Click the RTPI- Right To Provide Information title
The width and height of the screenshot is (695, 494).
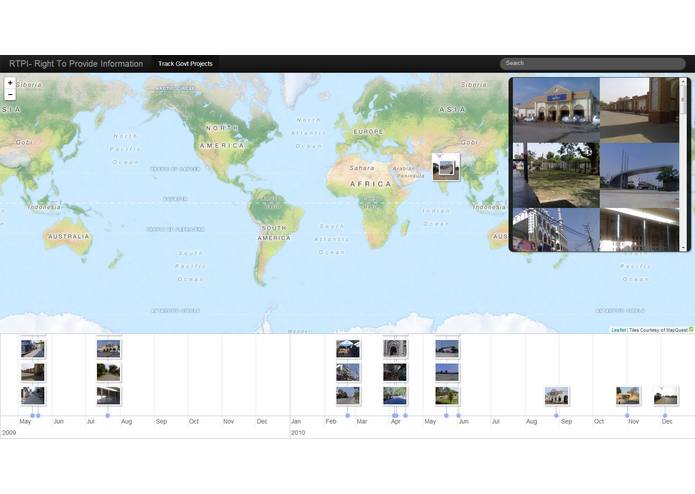click(x=76, y=64)
